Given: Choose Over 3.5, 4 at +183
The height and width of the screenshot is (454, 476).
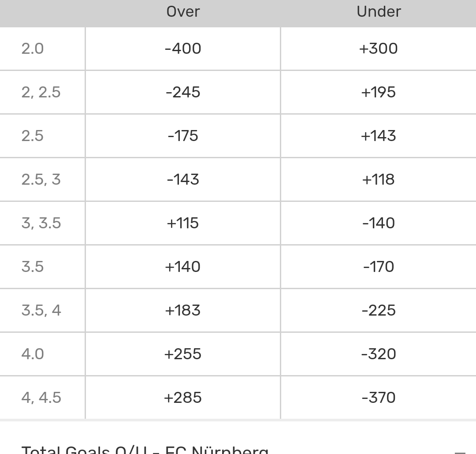Looking at the screenshot, I should (183, 310).
